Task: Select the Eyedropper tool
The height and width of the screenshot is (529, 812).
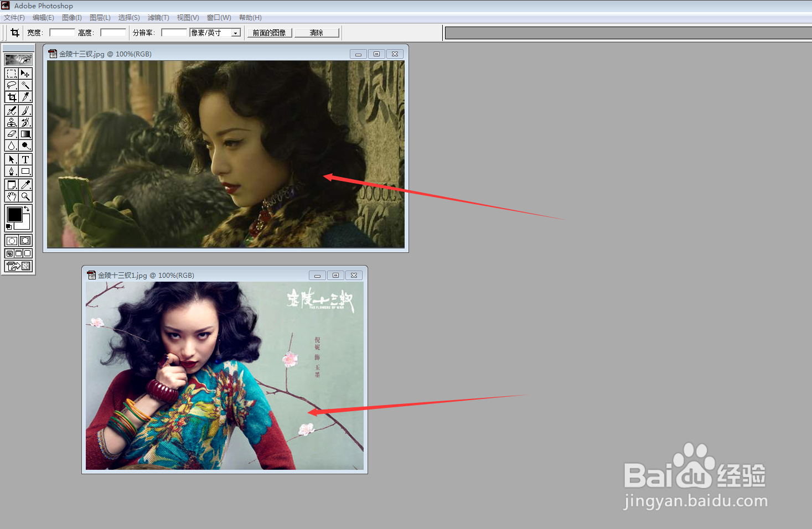Action: [x=25, y=185]
